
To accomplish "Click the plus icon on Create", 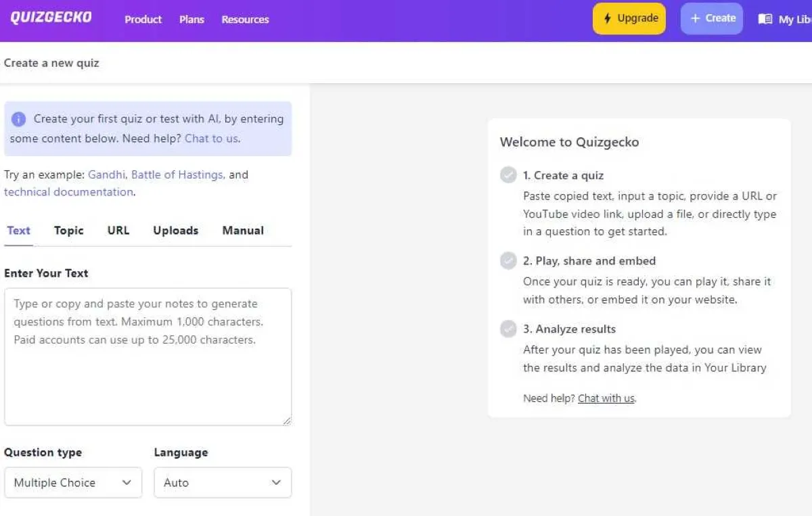I will (695, 19).
